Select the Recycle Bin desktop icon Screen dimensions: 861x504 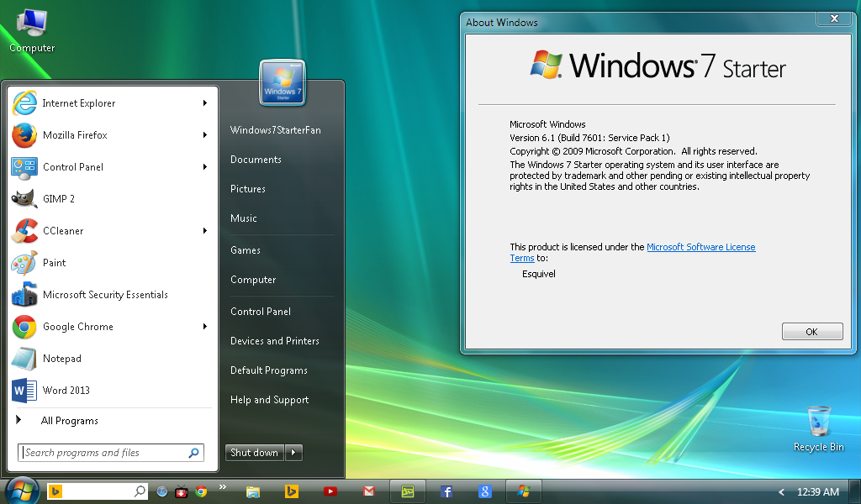(818, 429)
